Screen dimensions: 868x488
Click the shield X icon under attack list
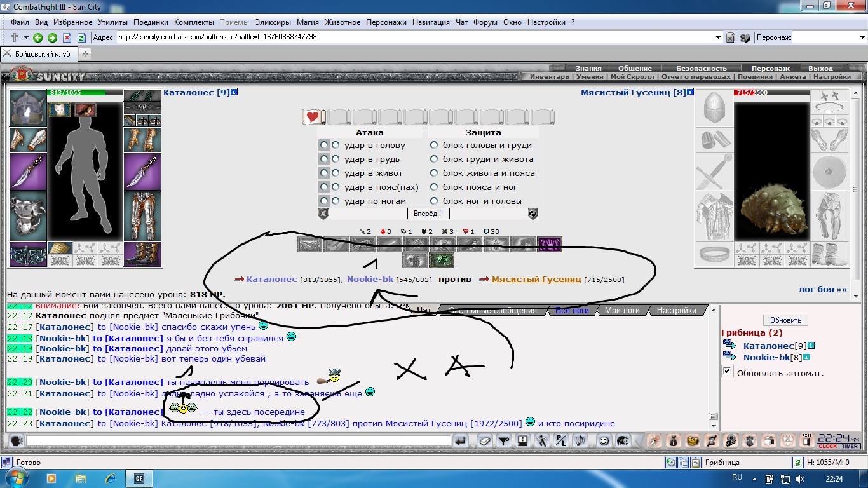(x=323, y=213)
